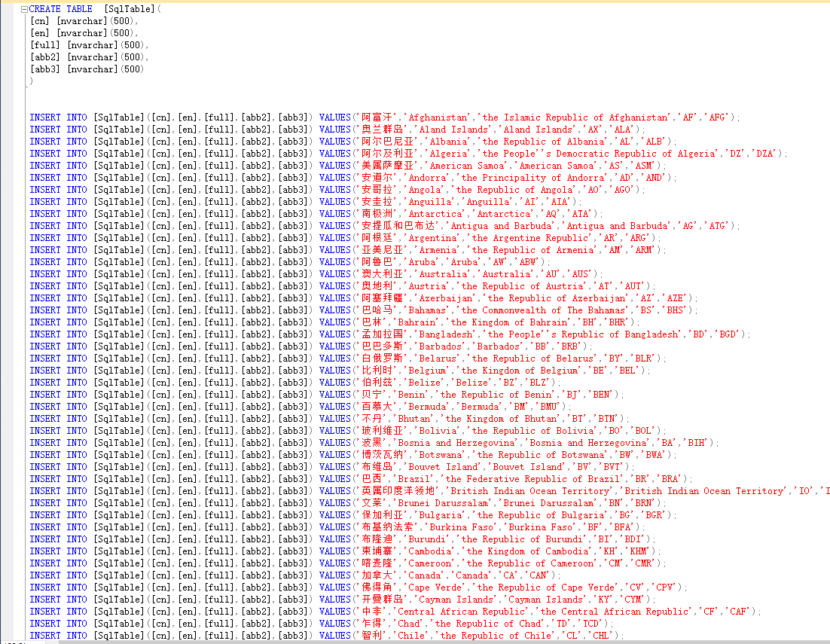
Task: Click the 'ATA' Antarctica code value
Action: pyautogui.click(x=580, y=214)
